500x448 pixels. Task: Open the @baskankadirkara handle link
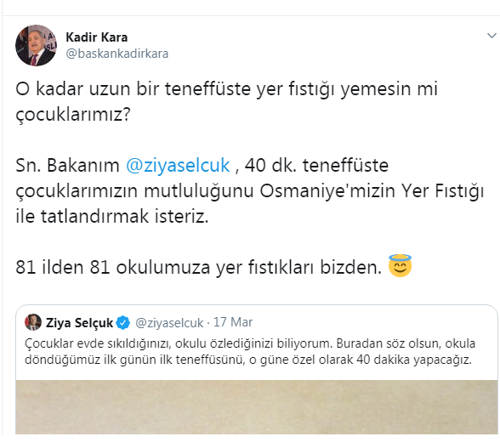(x=117, y=54)
